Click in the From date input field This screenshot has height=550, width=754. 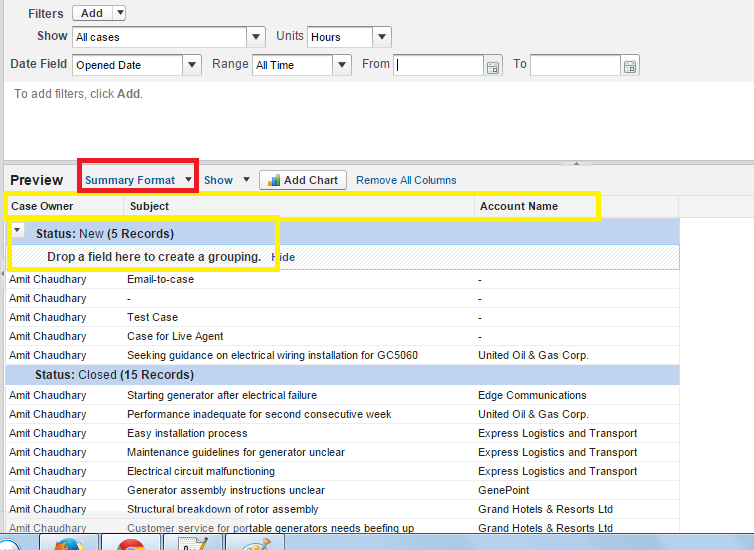tap(438, 65)
